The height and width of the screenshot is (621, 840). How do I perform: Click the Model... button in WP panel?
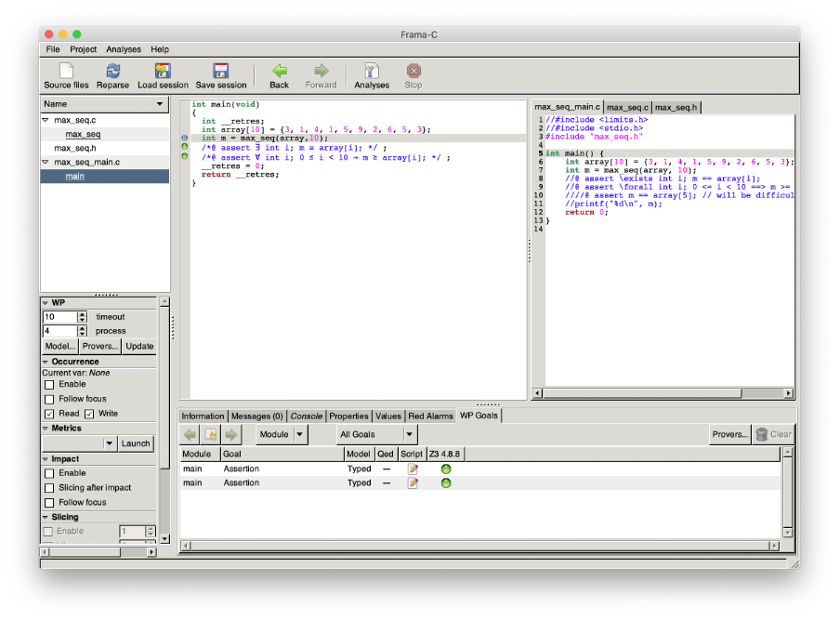click(60, 346)
